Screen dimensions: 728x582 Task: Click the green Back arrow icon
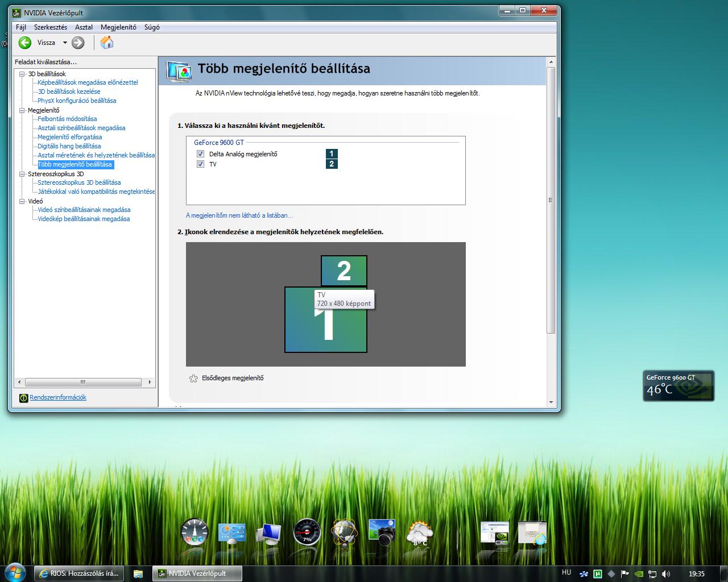25,43
